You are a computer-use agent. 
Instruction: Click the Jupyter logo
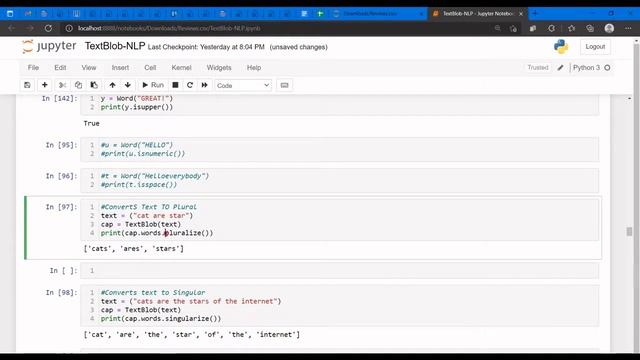[49, 47]
